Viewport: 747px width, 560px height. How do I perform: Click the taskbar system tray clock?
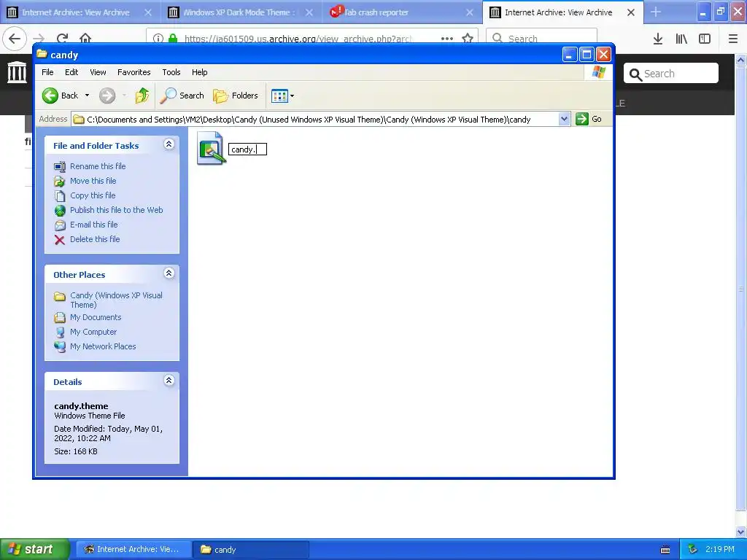coord(720,549)
